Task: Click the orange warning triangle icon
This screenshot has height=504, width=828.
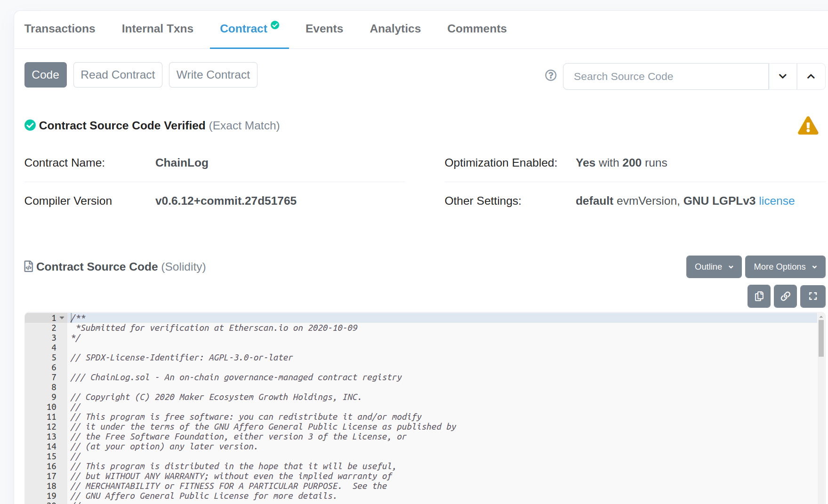Action: pos(808,126)
